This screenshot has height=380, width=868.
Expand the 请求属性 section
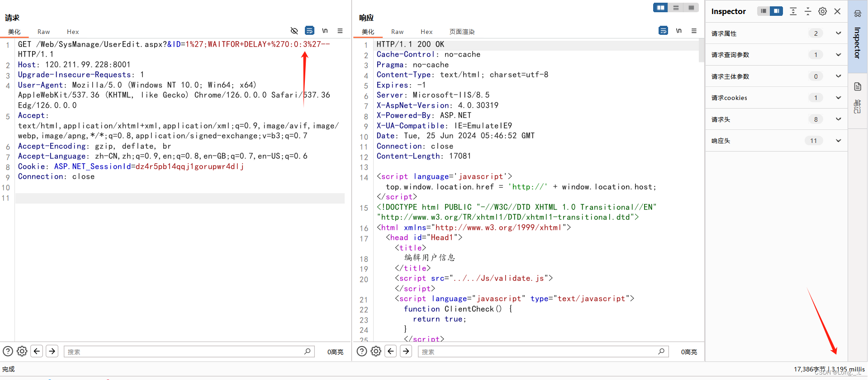[x=838, y=33]
